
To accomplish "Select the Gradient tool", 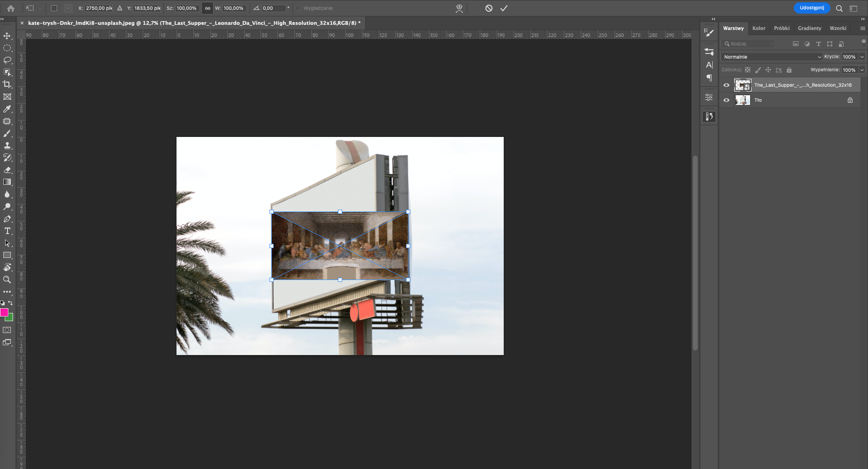I will pos(7,182).
